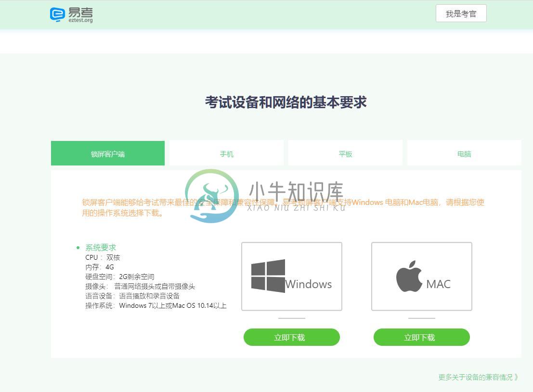Screen dimensions: 533x392
Task: Click the 系统要求 heading
Action: (x=101, y=248)
